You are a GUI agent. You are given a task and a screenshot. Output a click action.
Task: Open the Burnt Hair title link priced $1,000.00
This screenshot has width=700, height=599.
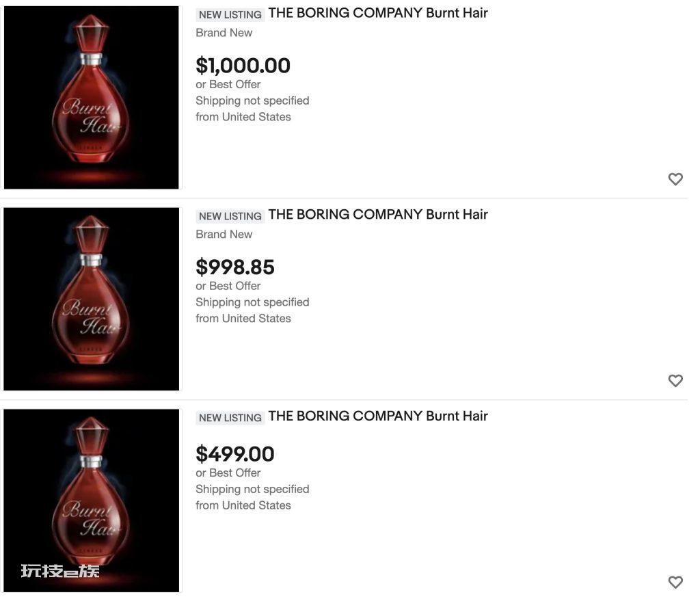378,13
